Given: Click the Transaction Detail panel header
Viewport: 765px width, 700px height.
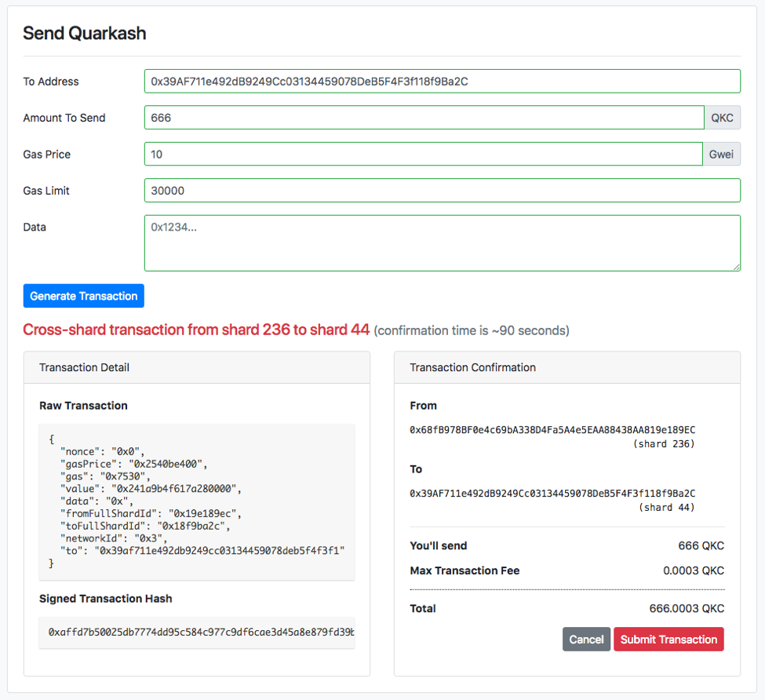Looking at the screenshot, I should (197, 367).
